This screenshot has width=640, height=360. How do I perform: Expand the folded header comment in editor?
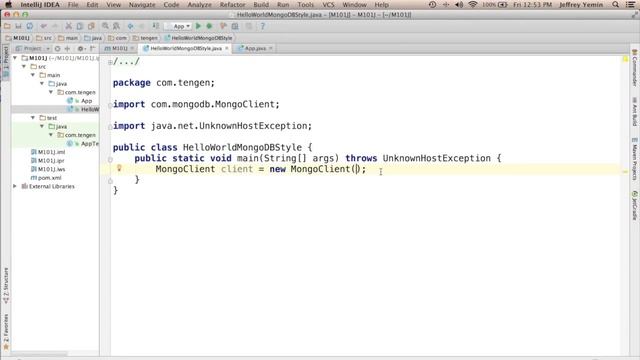[110, 62]
